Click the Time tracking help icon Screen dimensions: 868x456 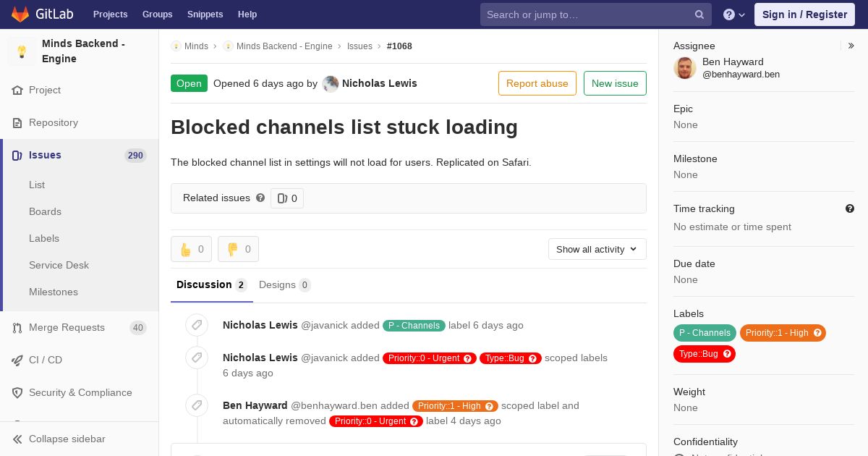pos(850,208)
